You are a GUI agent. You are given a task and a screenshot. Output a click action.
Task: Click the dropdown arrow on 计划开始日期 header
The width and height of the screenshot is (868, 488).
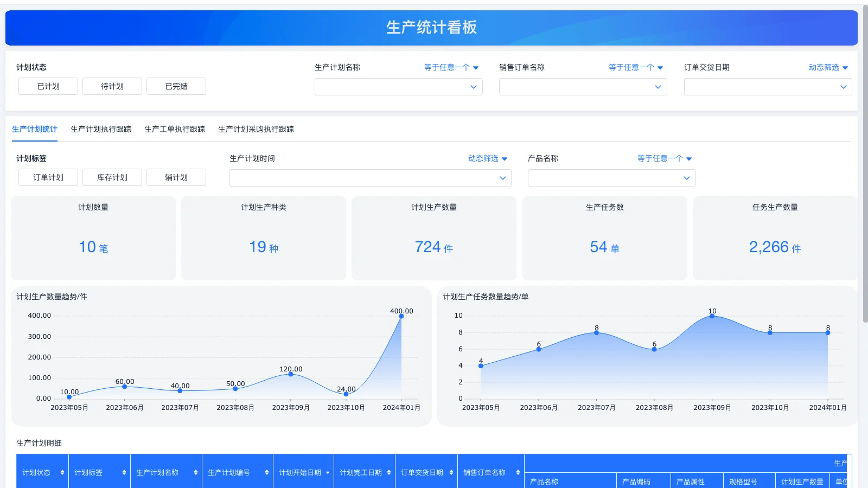pyautogui.click(x=328, y=472)
